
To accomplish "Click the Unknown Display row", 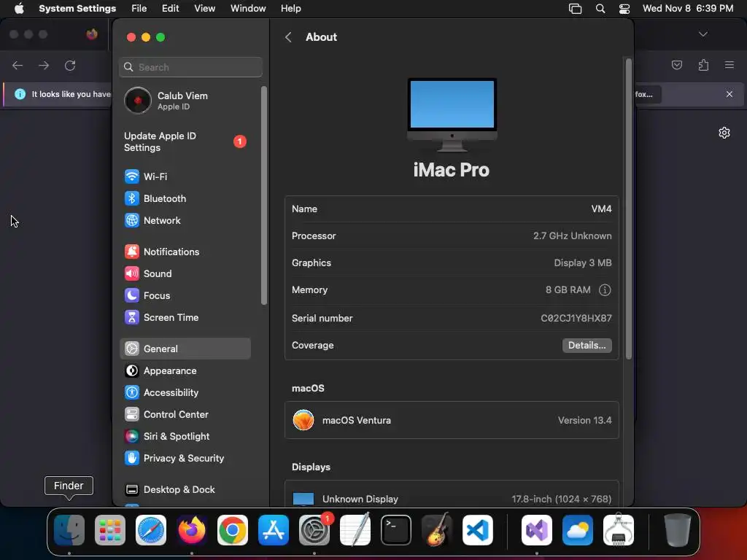I will point(452,499).
